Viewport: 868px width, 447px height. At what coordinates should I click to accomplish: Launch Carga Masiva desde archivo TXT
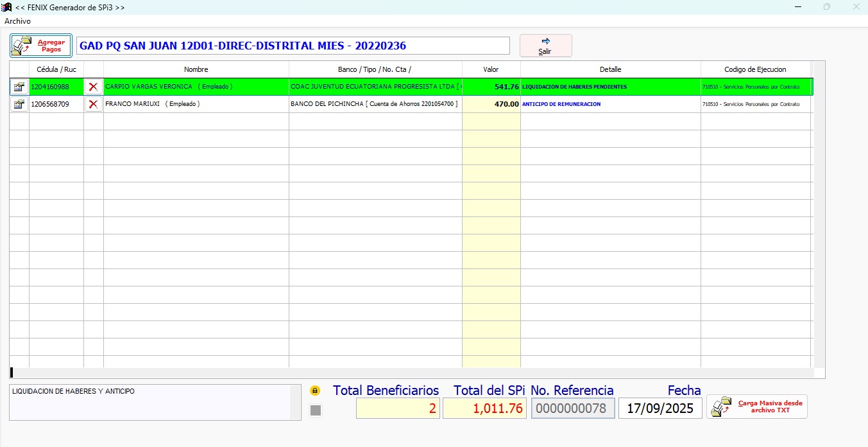click(x=757, y=407)
